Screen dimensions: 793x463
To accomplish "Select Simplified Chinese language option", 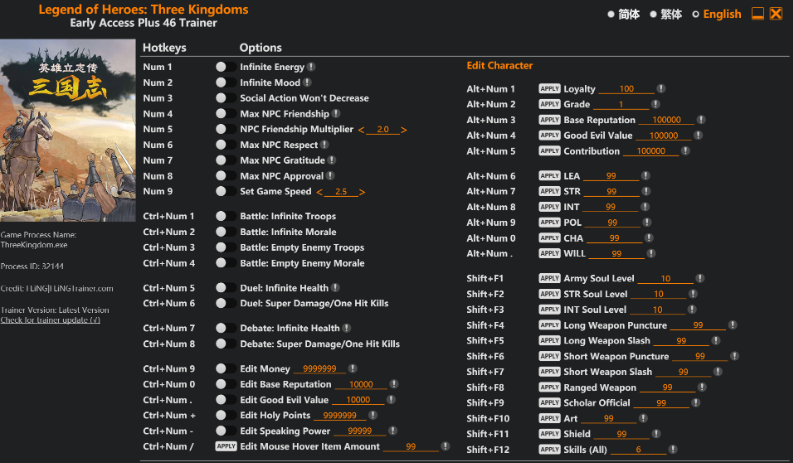I will click(624, 14).
